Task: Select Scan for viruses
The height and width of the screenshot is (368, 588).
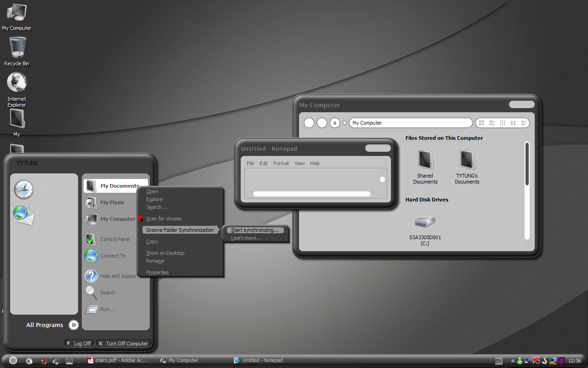Action: [x=164, y=218]
